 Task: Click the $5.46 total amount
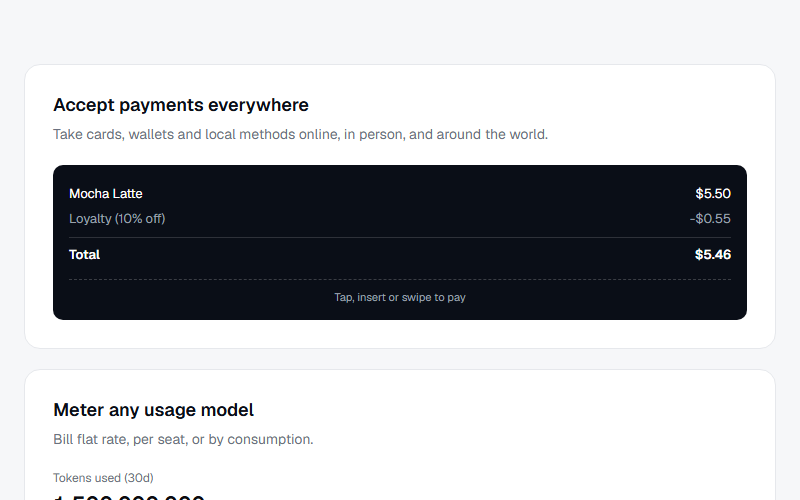tap(713, 254)
